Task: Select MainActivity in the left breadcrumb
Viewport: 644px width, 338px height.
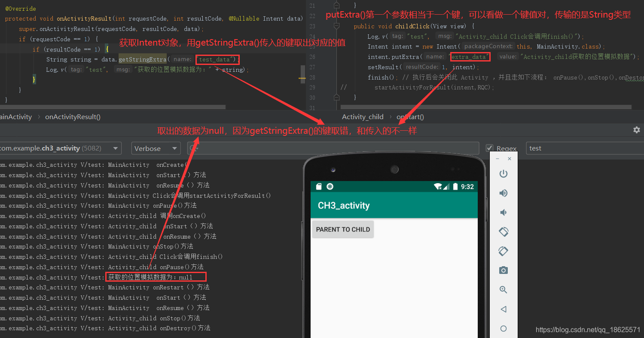Action: [x=16, y=117]
